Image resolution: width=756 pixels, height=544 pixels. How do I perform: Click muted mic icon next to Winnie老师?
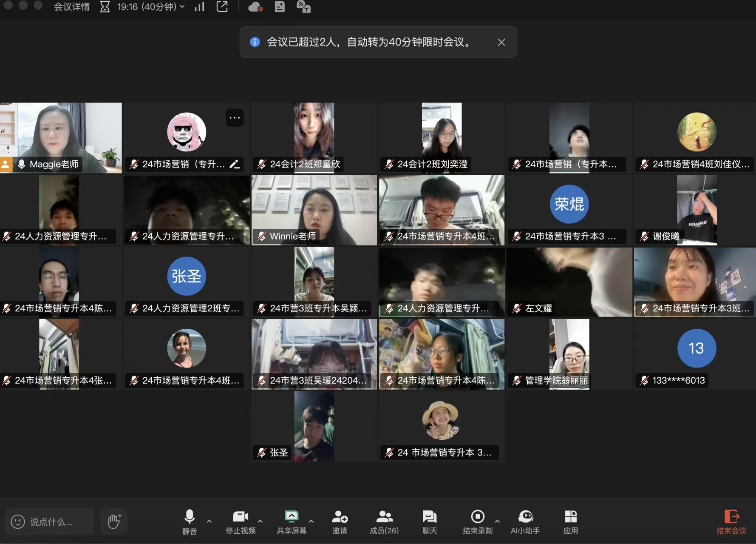[262, 236]
